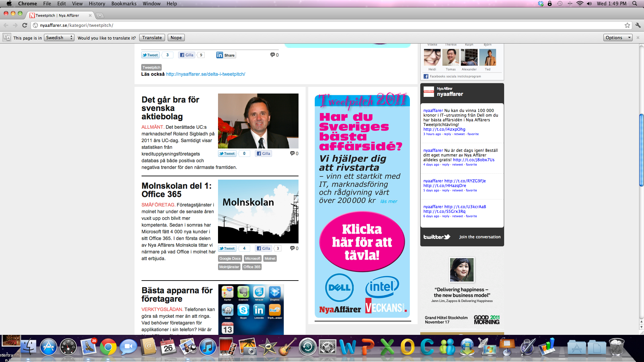Click the Wi-Fi status icon in the menu bar

(580, 4)
